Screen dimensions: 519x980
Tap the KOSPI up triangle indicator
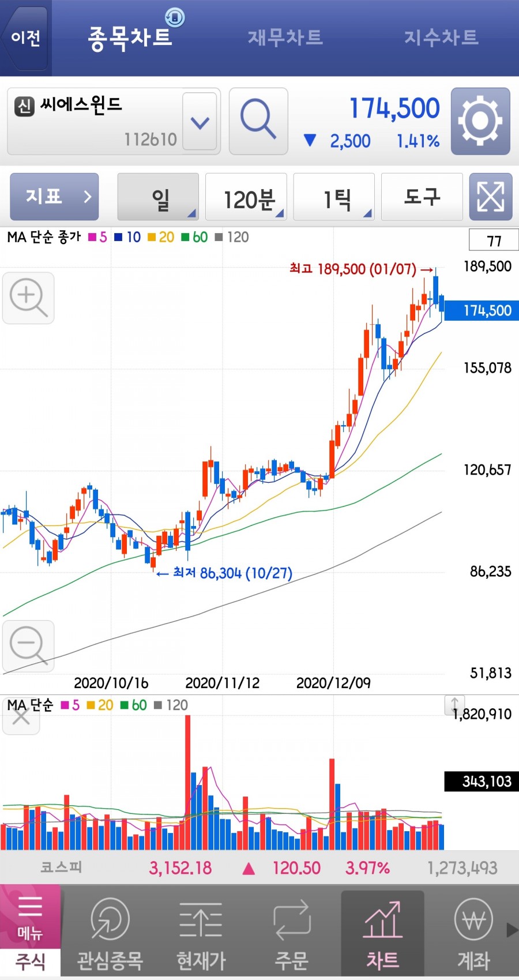(x=249, y=868)
